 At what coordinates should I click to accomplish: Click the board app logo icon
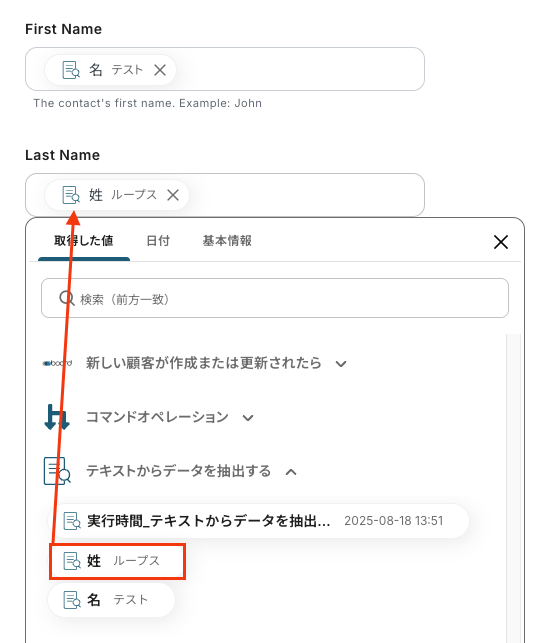(57, 363)
